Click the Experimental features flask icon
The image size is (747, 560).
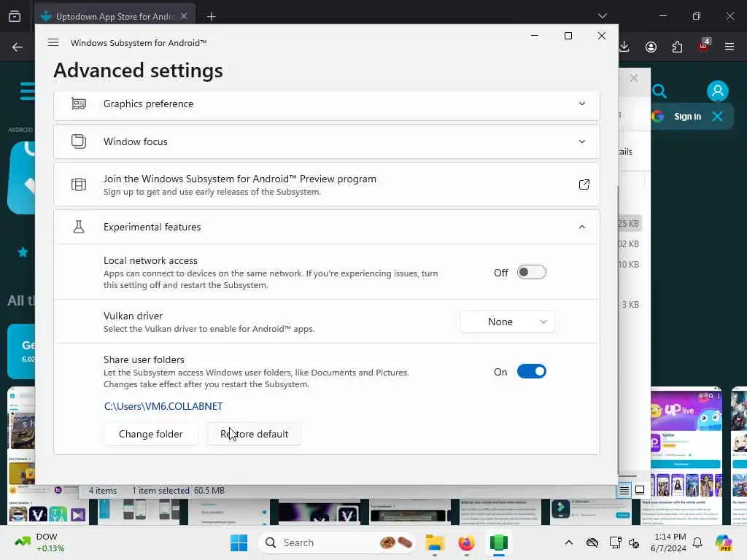click(x=79, y=227)
